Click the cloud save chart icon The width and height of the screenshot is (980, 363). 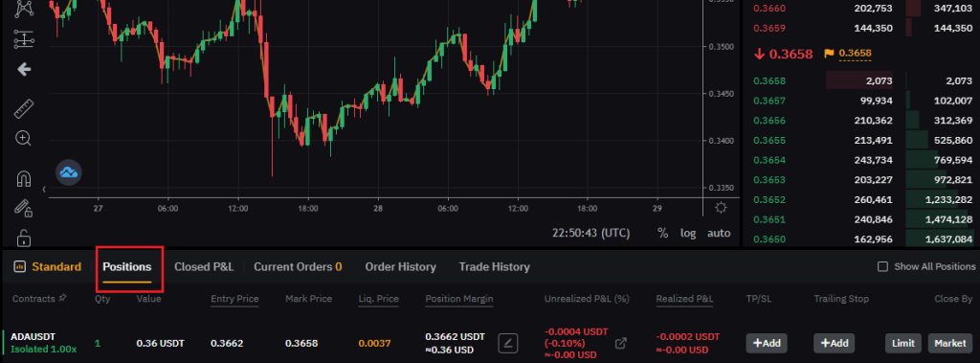click(x=69, y=172)
